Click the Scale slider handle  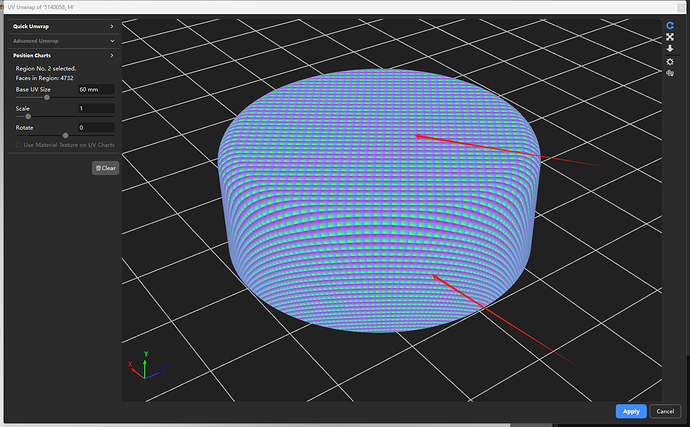28,117
